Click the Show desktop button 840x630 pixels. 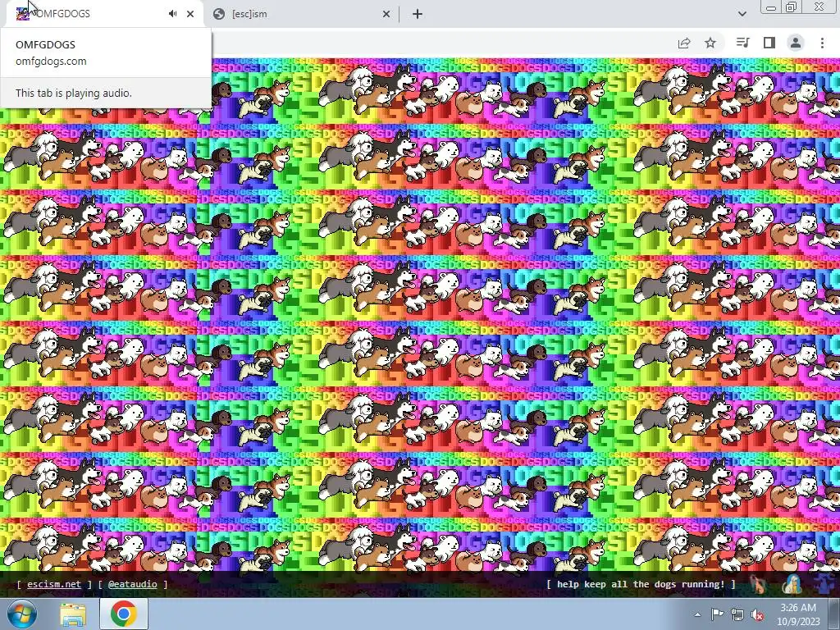pos(834,614)
